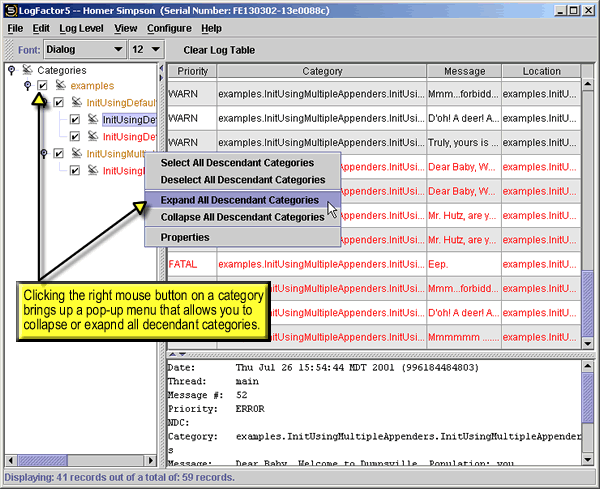
Task: Choose Expand All Descendant Categories
Action: pos(242,200)
